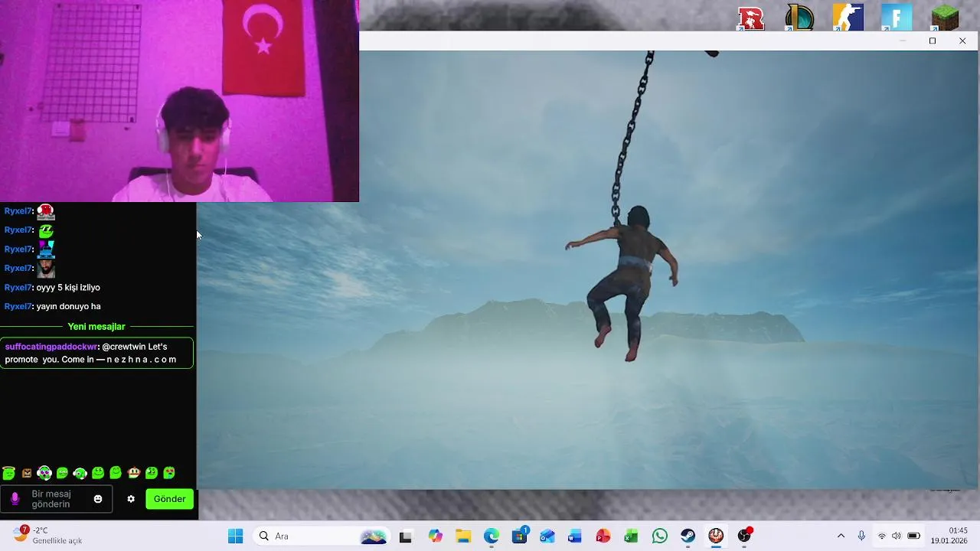Click the purple microphone icon in chat box
The width and height of the screenshot is (980, 551).
pos(15,499)
